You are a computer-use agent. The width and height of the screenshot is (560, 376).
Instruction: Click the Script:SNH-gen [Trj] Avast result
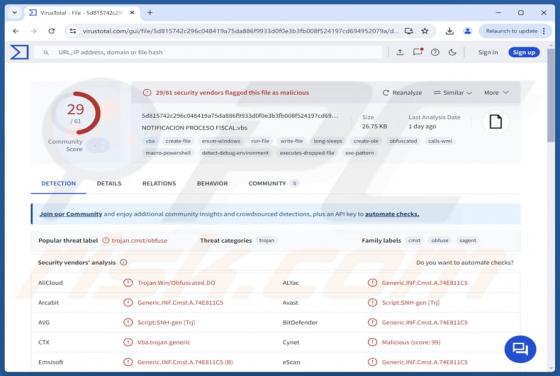410,302
